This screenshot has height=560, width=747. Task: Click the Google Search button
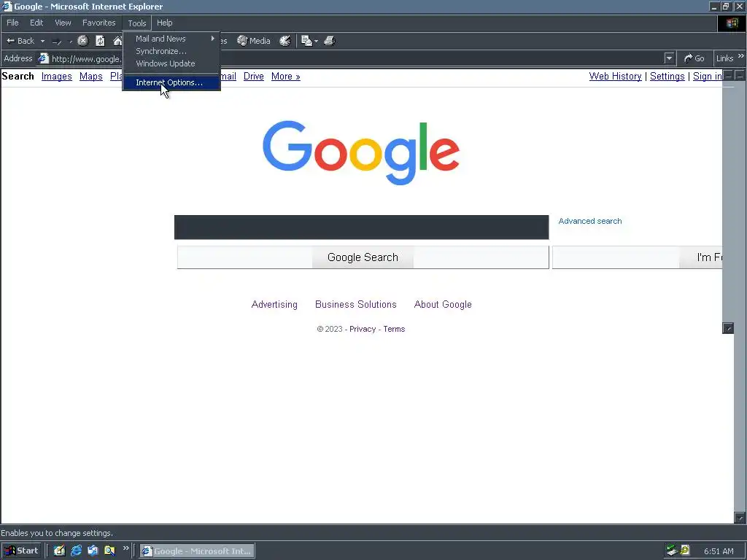(x=363, y=257)
